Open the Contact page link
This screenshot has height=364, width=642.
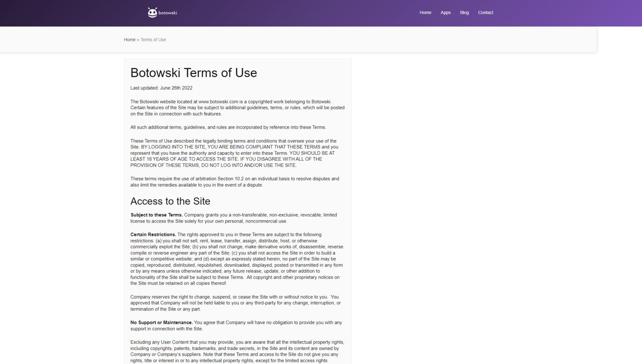pyautogui.click(x=486, y=13)
